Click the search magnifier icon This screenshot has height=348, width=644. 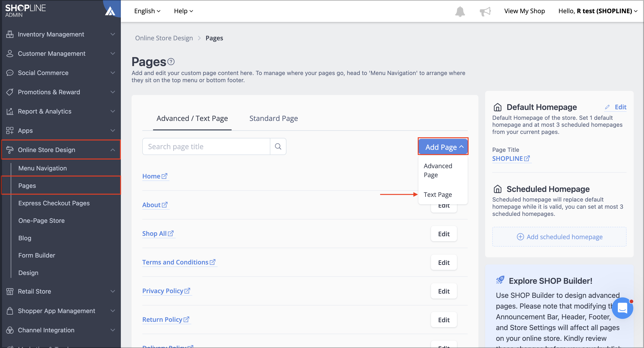(278, 146)
